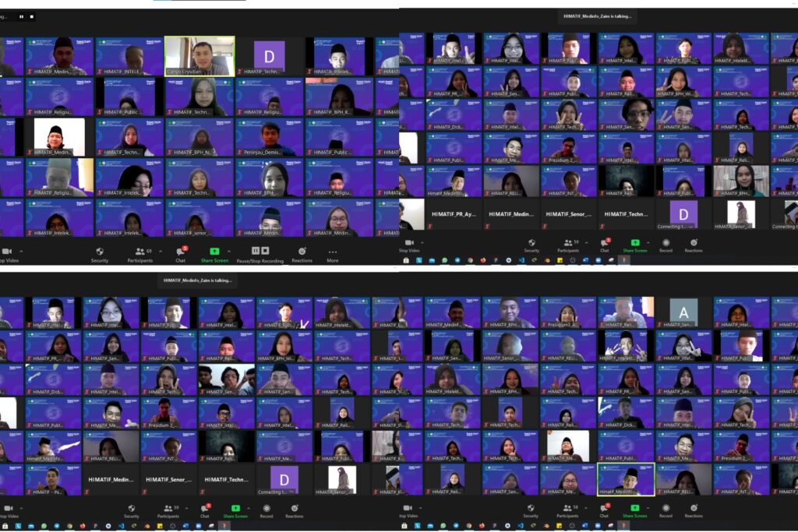The image size is (798, 532).
Task: Select the participant tile with A avatar
Action: tap(683, 312)
